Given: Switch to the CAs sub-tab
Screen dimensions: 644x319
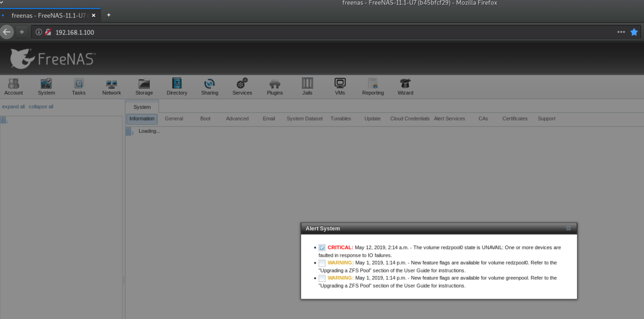Looking at the screenshot, I should coord(483,118).
